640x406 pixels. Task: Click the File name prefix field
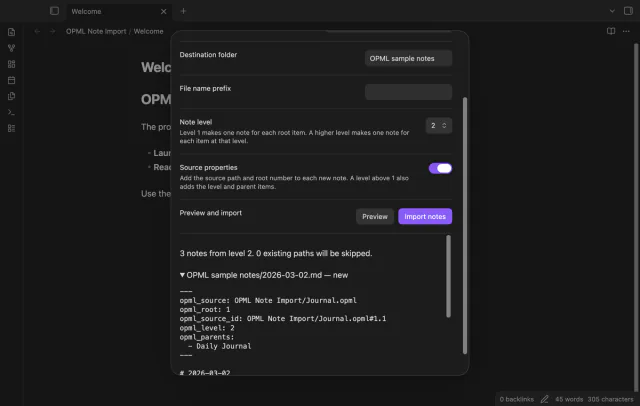408,92
